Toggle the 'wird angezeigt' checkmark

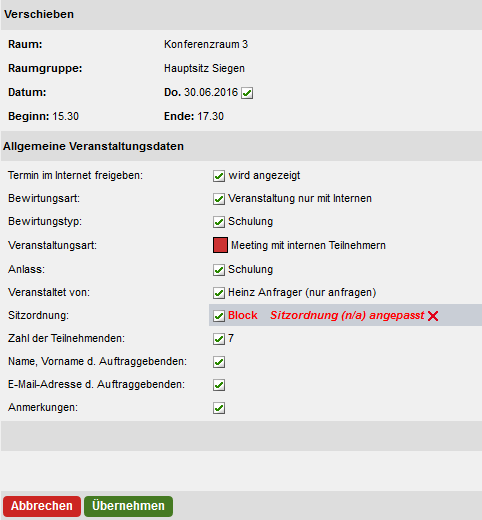click(x=219, y=176)
